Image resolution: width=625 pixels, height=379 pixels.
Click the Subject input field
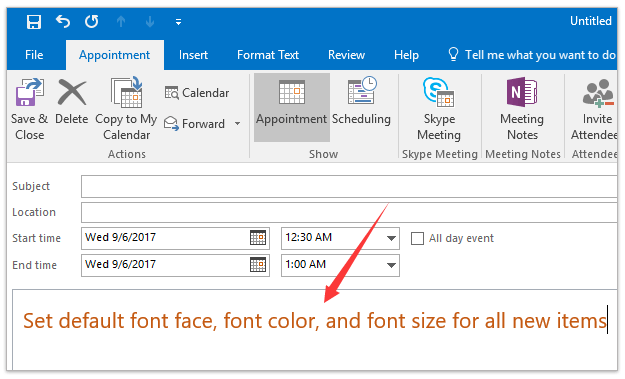click(x=349, y=186)
